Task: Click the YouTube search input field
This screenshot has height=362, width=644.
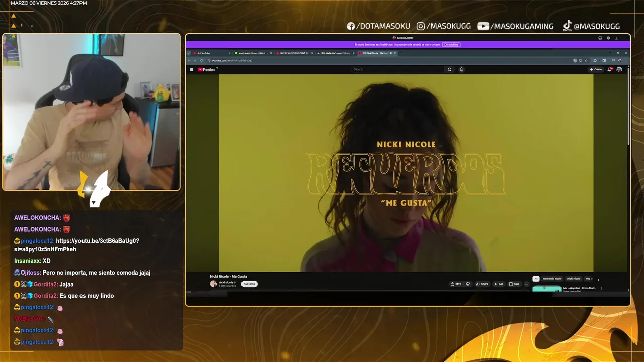Action: (398, 69)
